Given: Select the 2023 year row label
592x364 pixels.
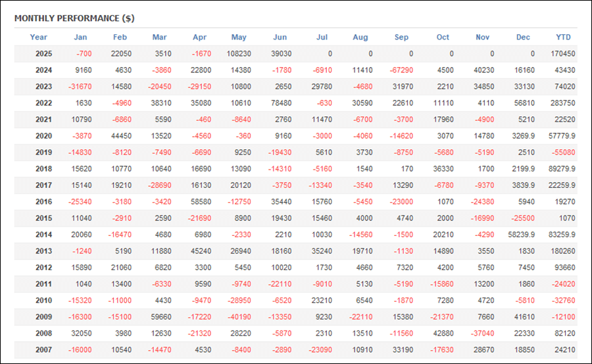Looking at the screenshot, I should coord(44,86).
